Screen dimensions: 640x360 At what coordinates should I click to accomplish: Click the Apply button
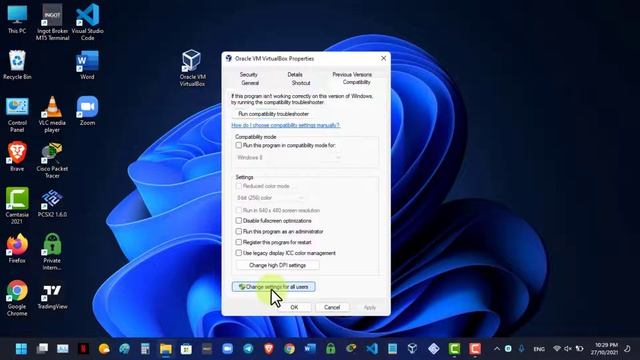pyautogui.click(x=370, y=307)
